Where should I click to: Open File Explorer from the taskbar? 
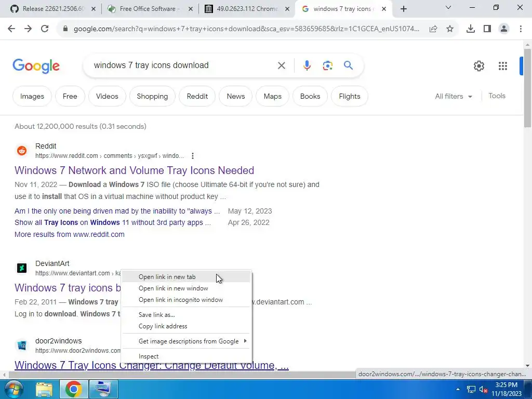(x=44, y=389)
